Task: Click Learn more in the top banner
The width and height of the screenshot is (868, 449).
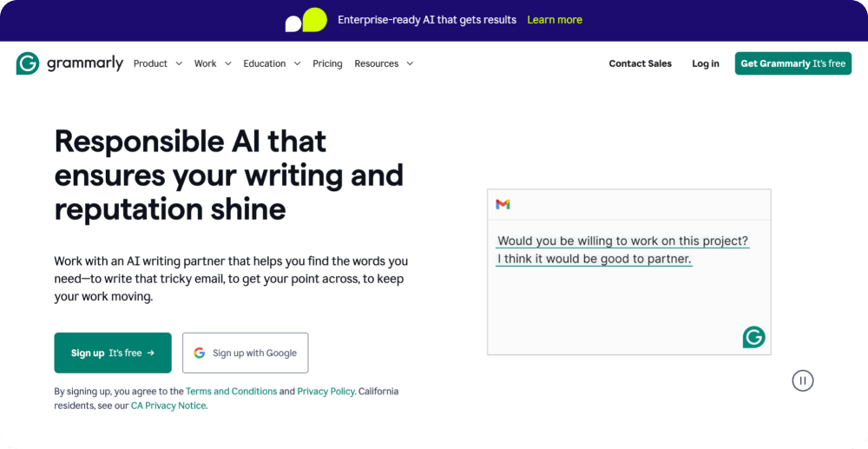Action: coord(555,20)
